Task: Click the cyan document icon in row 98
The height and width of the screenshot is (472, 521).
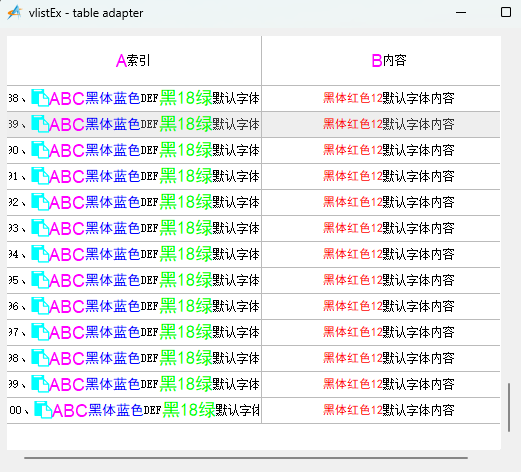Action: [40, 358]
